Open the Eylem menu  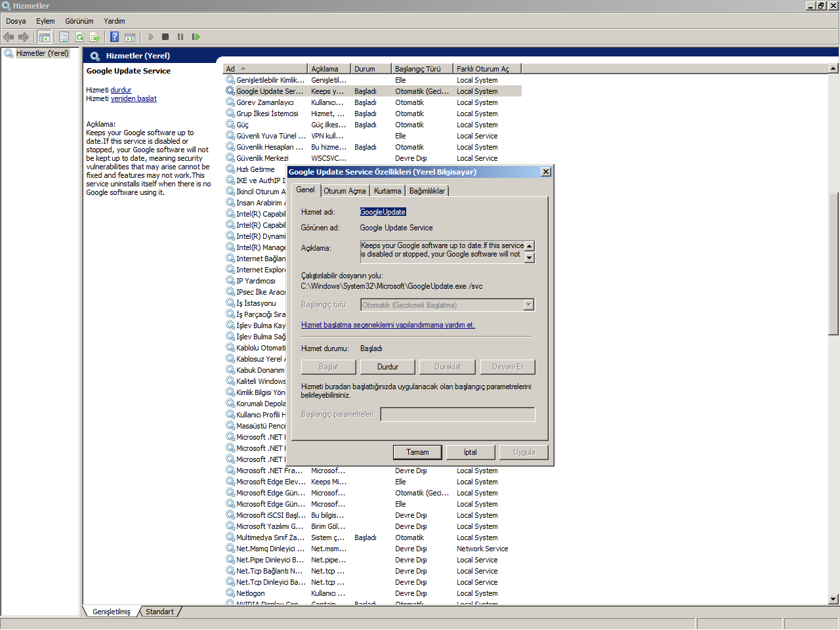[x=45, y=21]
